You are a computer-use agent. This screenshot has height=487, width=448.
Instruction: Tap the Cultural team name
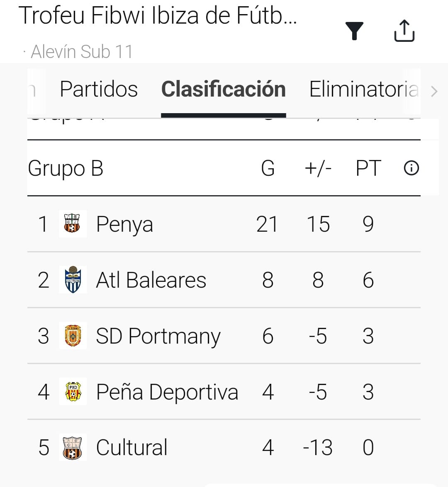pyautogui.click(x=132, y=448)
